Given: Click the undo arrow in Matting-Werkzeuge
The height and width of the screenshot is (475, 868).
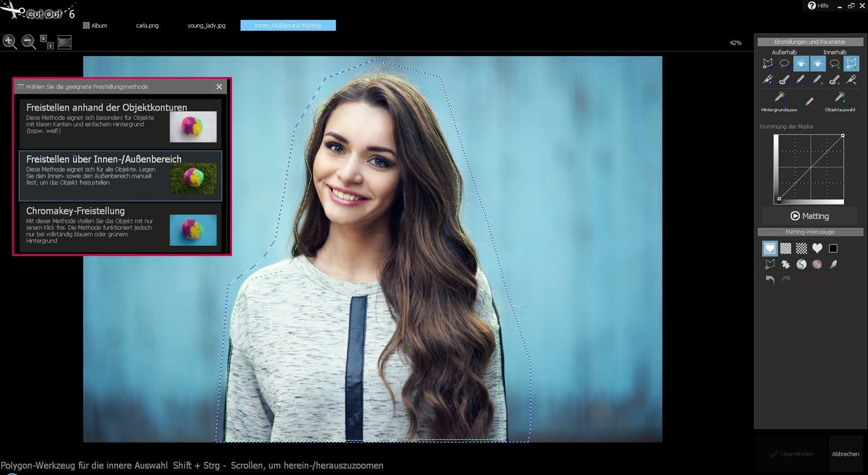Looking at the screenshot, I should (770, 279).
